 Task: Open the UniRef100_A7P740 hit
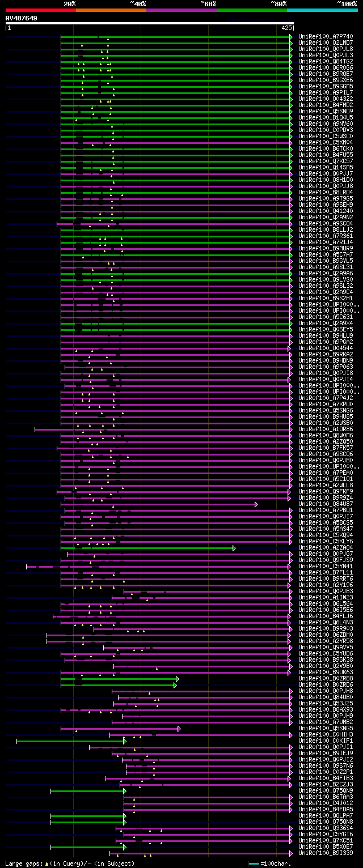pyautogui.click(x=326, y=37)
